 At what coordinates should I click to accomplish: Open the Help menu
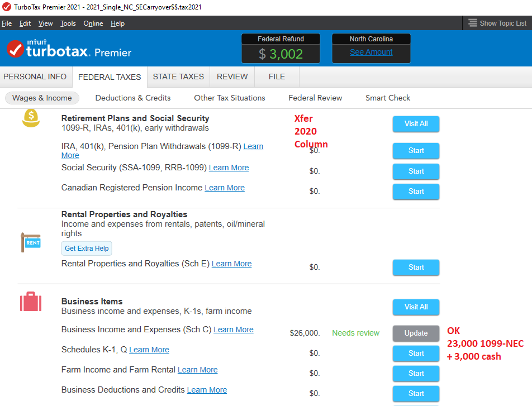(117, 23)
